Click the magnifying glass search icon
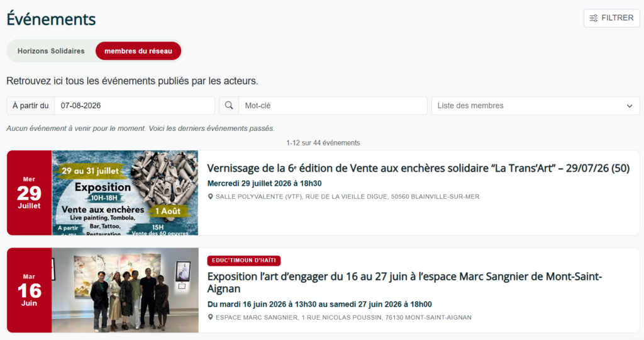The image size is (644, 340). coord(229,106)
